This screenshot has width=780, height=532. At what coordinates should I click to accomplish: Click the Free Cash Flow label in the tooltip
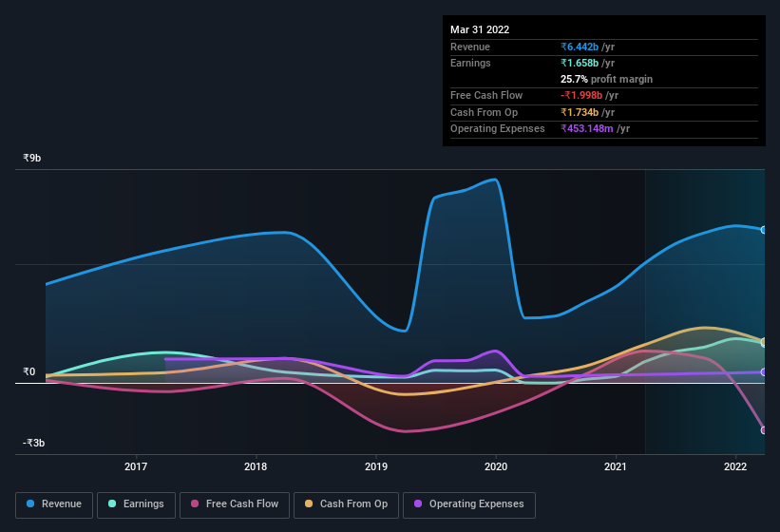(486, 95)
